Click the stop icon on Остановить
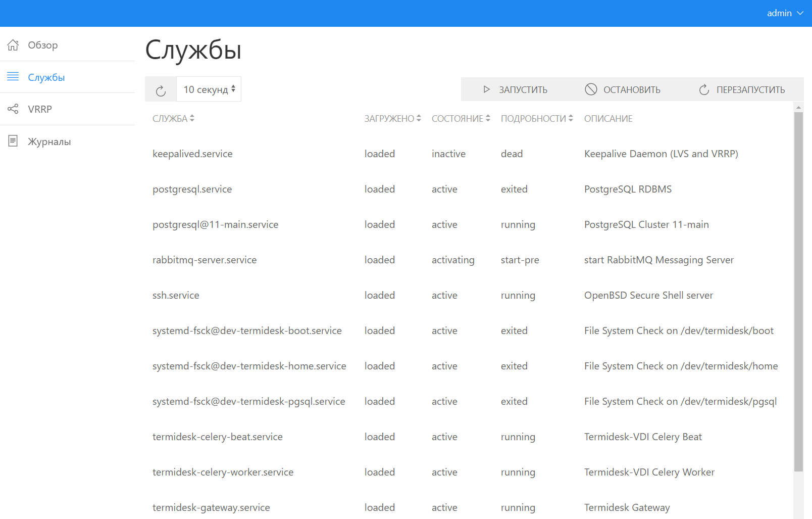The image size is (812, 519). click(x=591, y=89)
